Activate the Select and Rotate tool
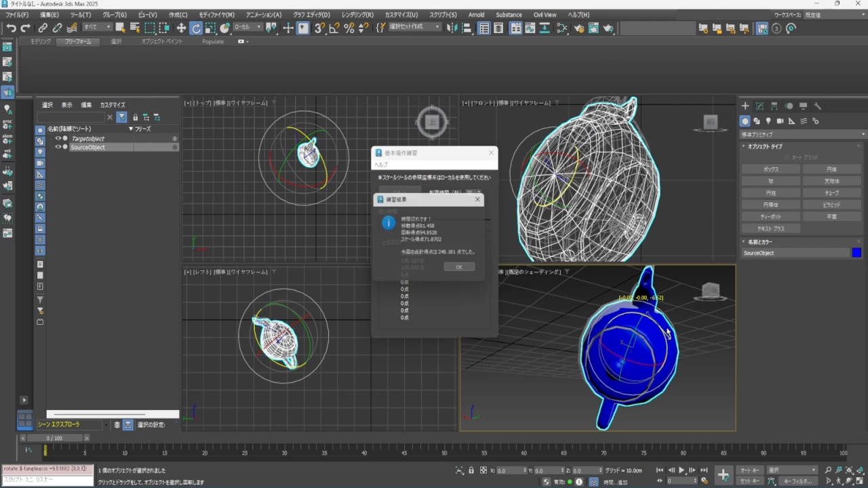This screenshot has height=488, width=868. 196,28
